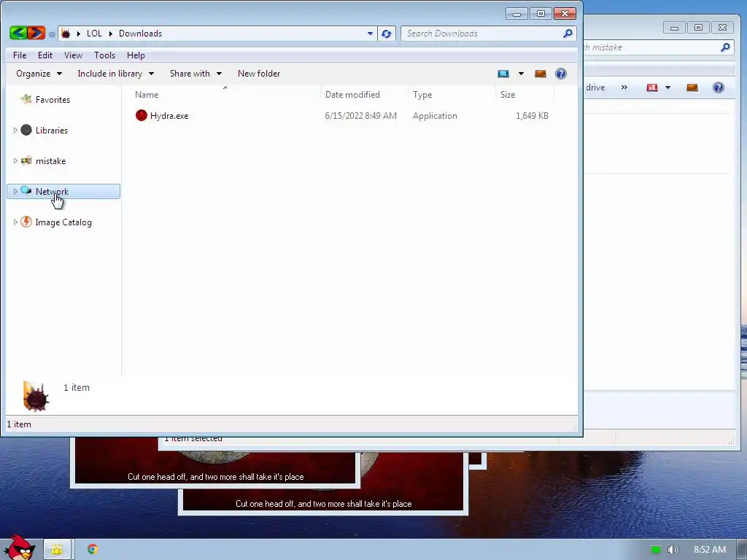Select Image Catalog in the navigation pane
This screenshot has width=747, height=560.
pos(63,222)
